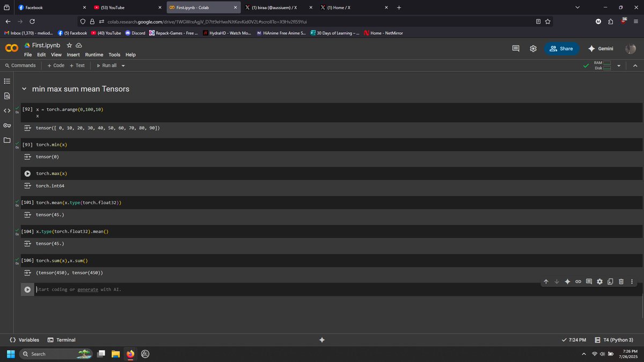This screenshot has width=644, height=362.
Task: Open the Help menu
Action: point(130,55)
